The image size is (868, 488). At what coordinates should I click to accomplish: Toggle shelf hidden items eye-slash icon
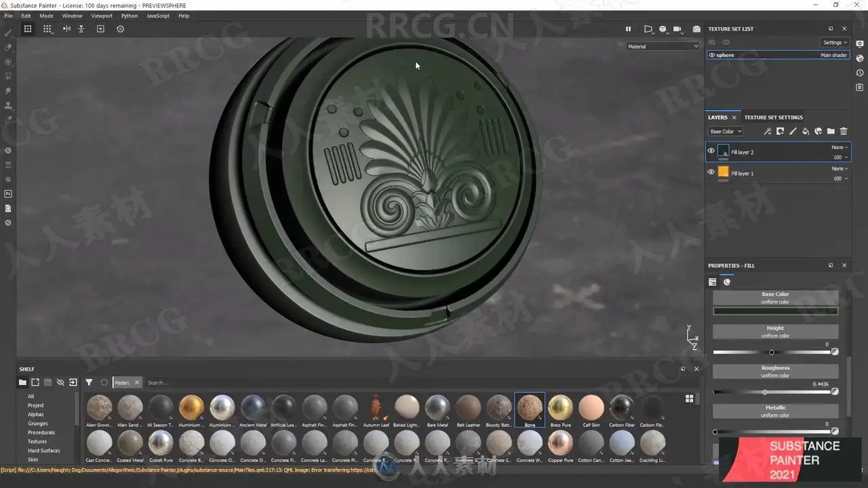pyautogui.click(x=60, y=382)
